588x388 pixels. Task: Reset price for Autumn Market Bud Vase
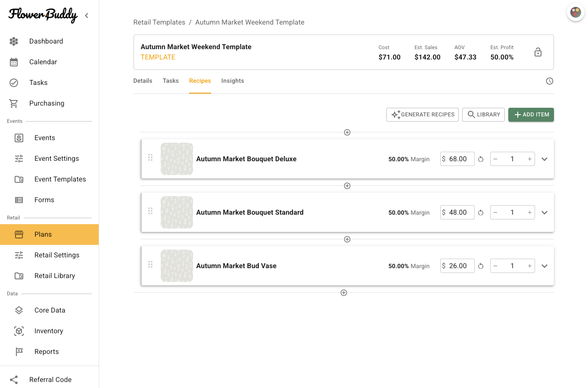coord(481,266)
